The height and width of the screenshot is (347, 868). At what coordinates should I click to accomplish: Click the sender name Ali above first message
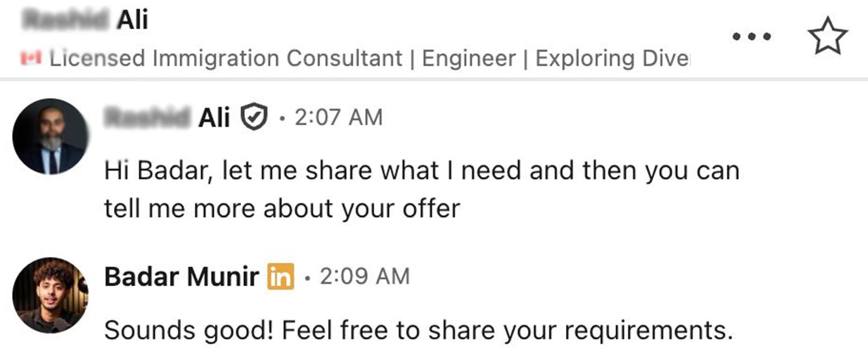pyautogui.click(x=214, y=117)
